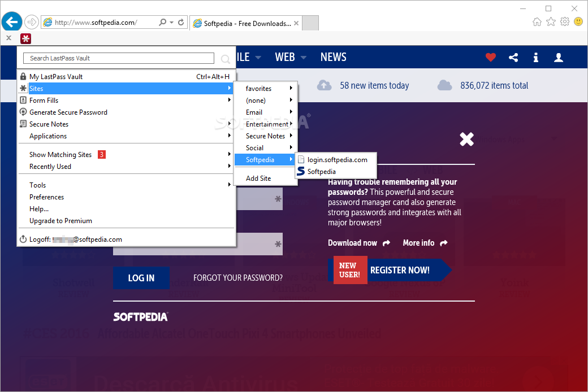This screenshot has height=392, width=588.
Task: Click Download now link
Action: click(352, 243)
